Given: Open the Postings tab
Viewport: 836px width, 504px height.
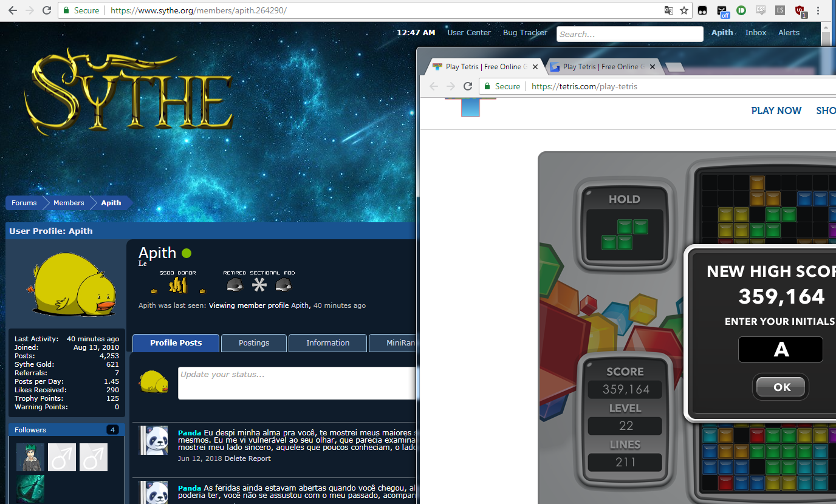Looking at the screenshot, I should (254, 343).
